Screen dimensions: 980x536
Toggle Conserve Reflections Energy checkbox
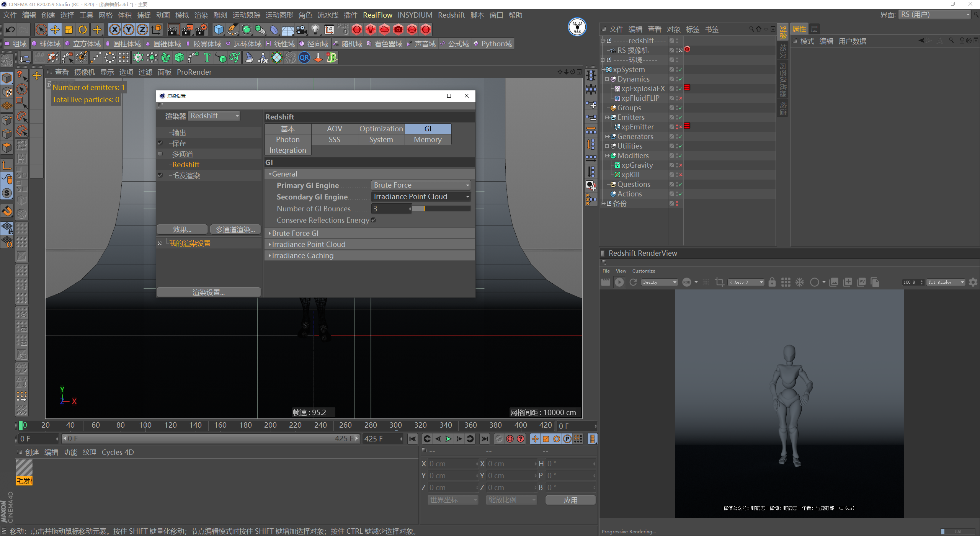(x=374, y=220)
